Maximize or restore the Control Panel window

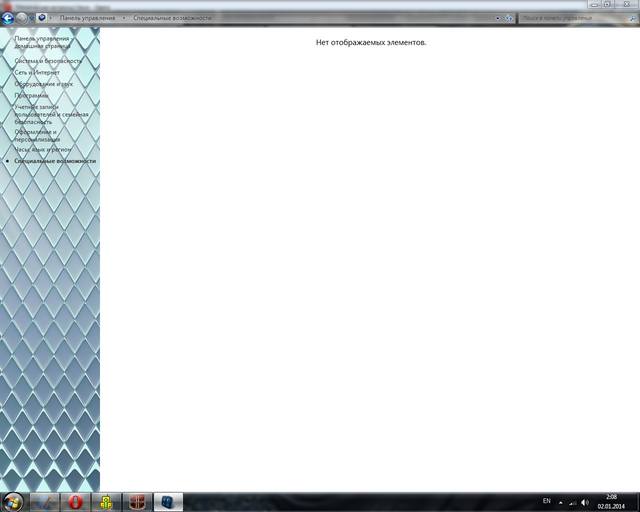[607, 4]
